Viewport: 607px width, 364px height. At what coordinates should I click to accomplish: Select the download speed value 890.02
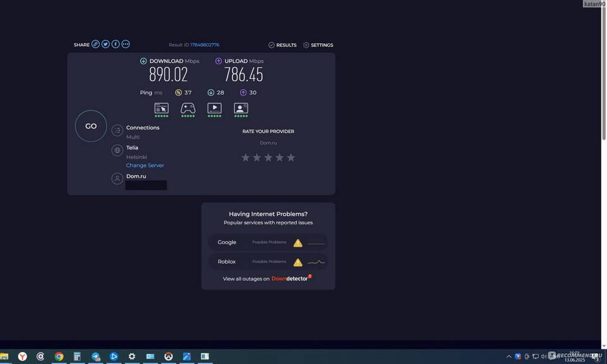coord(168,75)
